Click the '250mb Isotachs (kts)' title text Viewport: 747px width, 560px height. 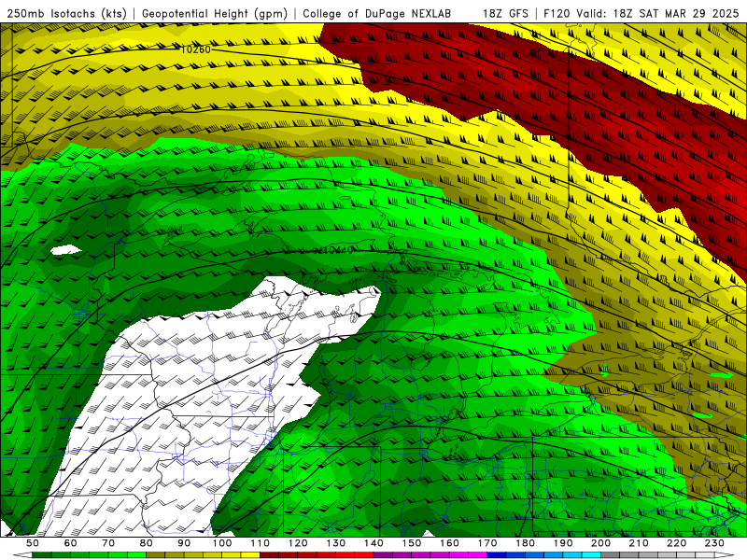(x=67, y=14)
